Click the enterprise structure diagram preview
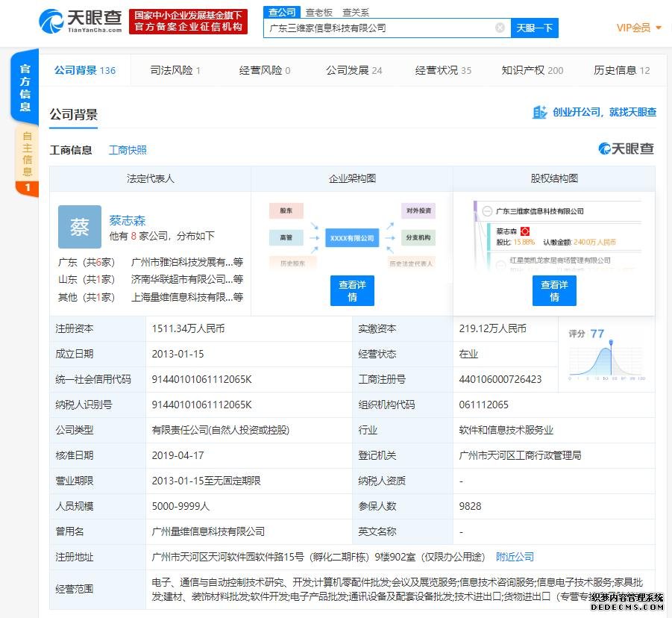Image resolution: width=672 pixels, height=618 pixels. pyautogui.click(x=352, y=236)
